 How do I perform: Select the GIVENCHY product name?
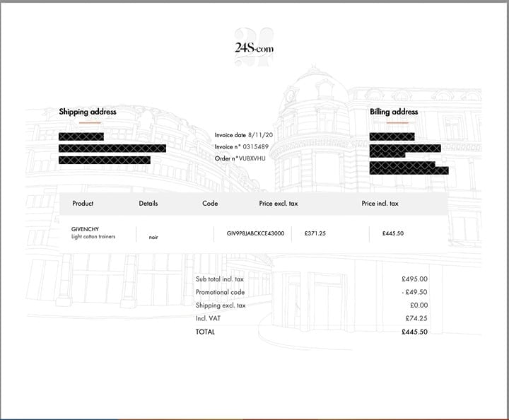pos(85,229)
